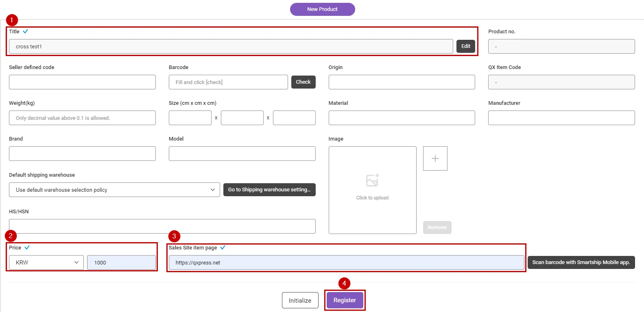644x312 pixels.
Task: Click the Sales Site item page URL field
Action: [x=347, y=262]
